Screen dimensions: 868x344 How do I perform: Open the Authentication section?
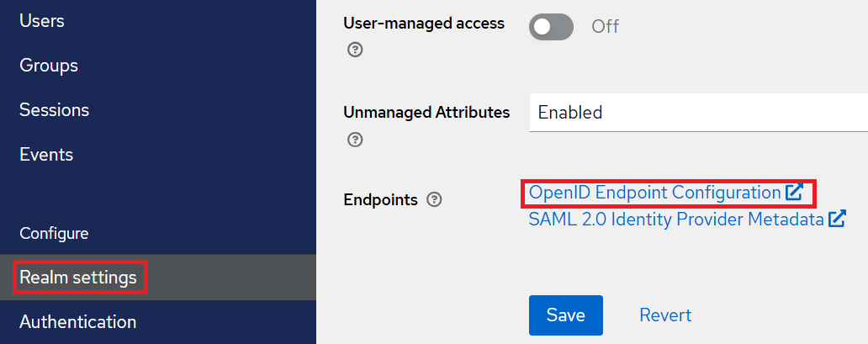coord(77,321)
